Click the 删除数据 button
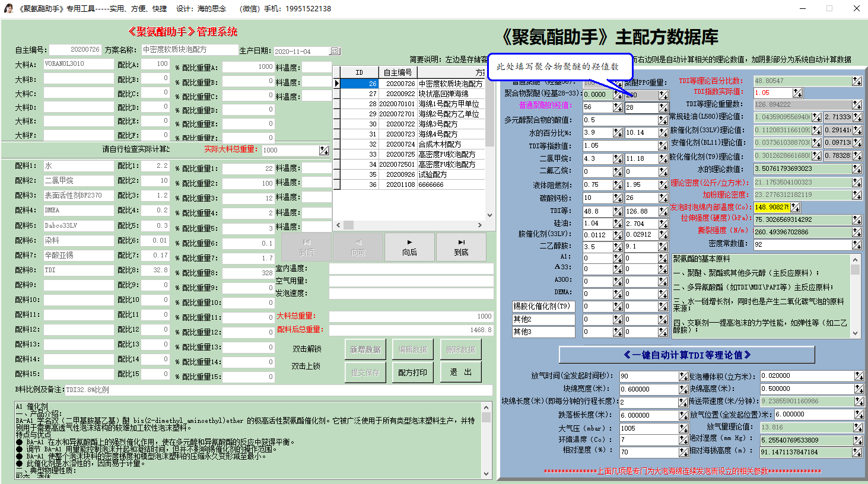The width and height of the screenshot is (868, 484). (x=460, y=349)
